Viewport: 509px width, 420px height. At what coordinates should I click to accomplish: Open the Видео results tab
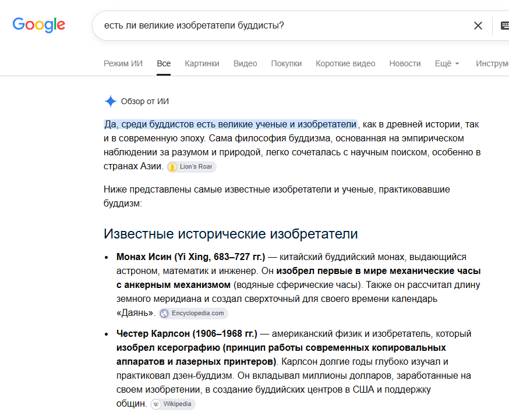click(245, 63)
